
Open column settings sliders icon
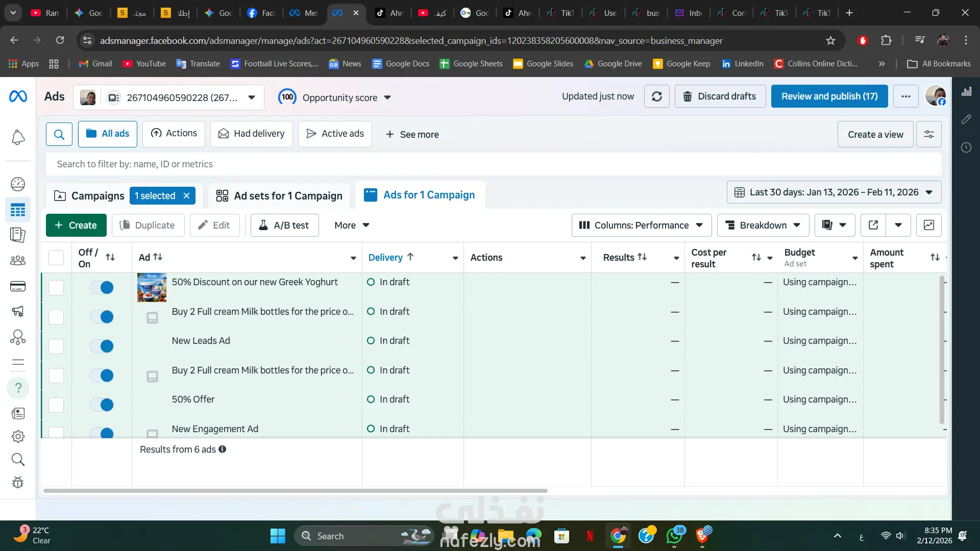(928, 134)
